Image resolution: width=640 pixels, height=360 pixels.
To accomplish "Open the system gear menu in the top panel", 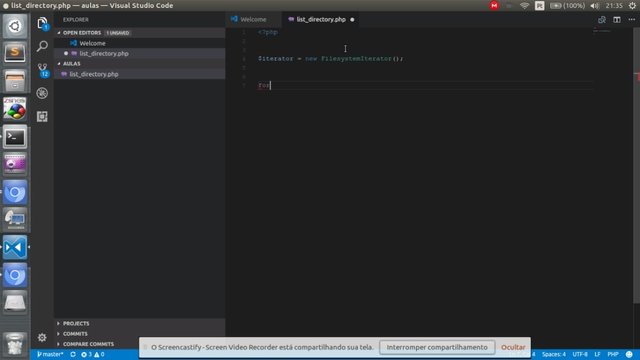I will coord(632,6).
